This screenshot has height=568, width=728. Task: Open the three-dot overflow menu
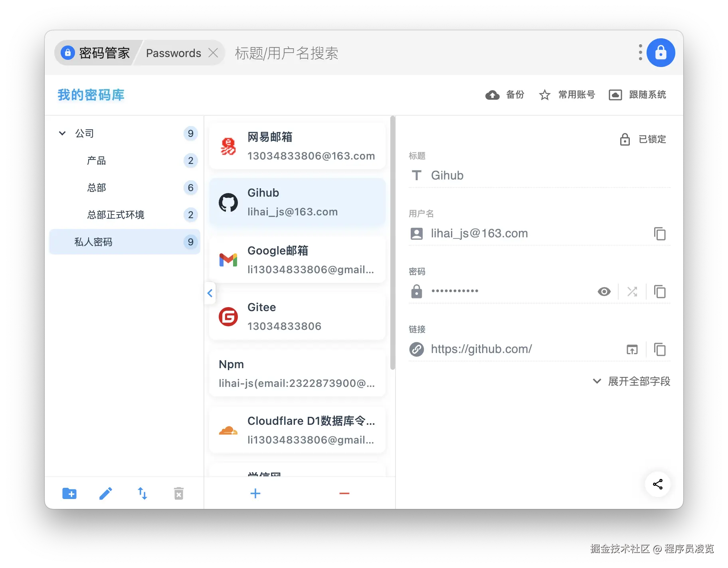click(640, 52)
